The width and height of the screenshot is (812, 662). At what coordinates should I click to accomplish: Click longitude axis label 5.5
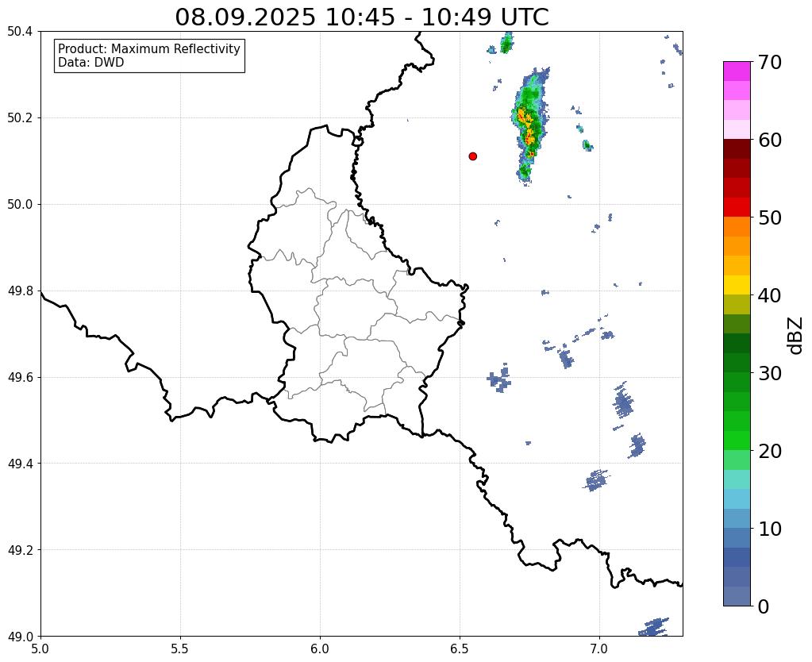point(180,649)
